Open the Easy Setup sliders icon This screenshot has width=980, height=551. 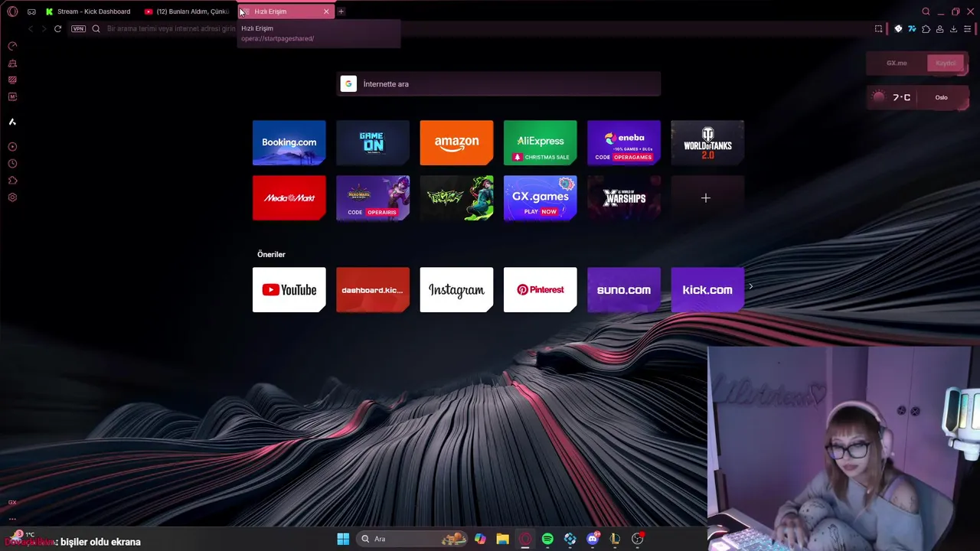click(x=968, y=29)
